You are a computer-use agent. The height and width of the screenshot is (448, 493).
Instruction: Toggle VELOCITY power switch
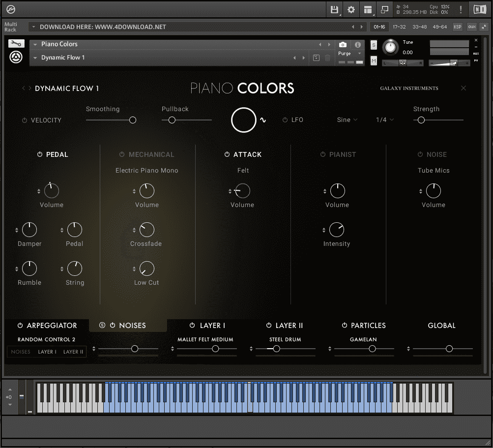pyautogui.click(x=24, y=120)
